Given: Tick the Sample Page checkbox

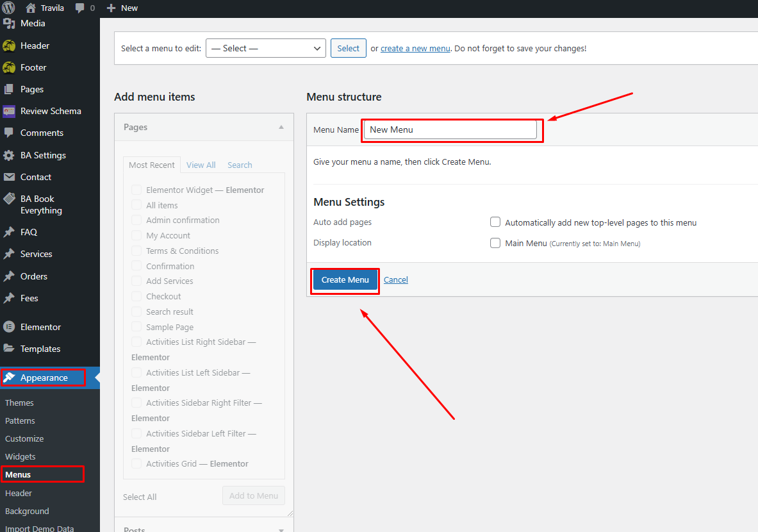Looking at the screenshot, I should pyautogui.click(x=136, y=327).
